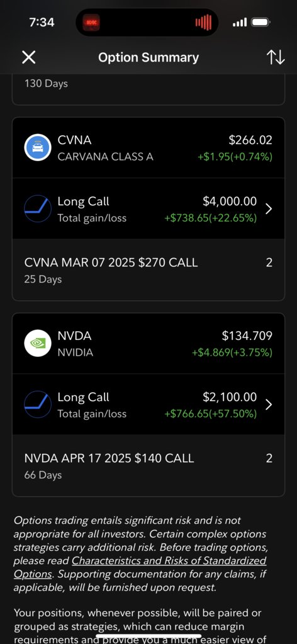This screenshot has width=297, height=644.
Task: Tap the $2,100.00 NVDA position value
Action: coord(230,397)
